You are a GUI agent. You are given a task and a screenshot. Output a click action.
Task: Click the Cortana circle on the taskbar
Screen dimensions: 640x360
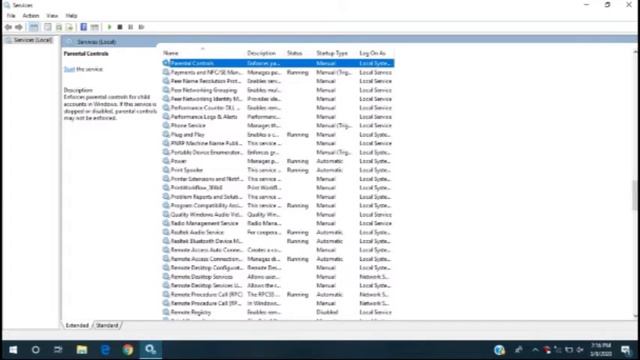(36, 350)
